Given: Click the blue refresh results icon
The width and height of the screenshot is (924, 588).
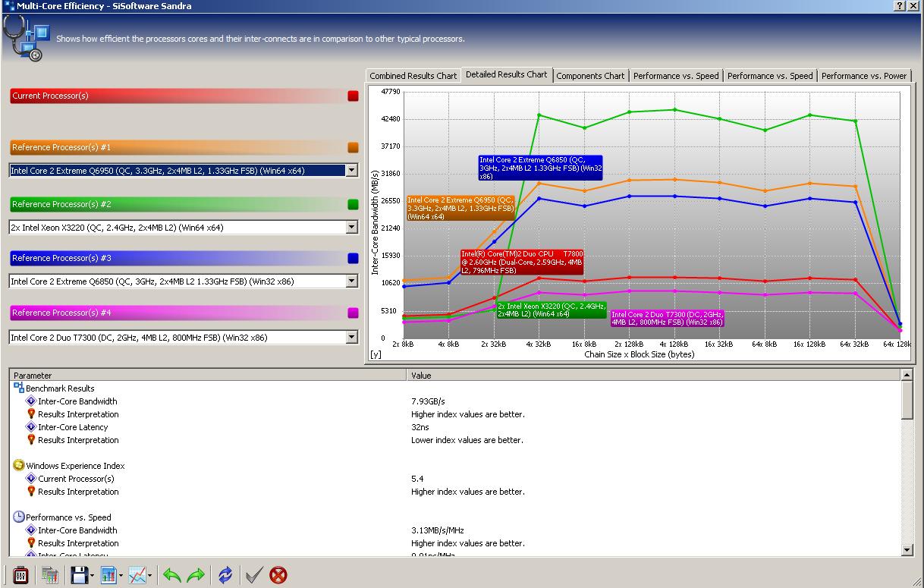Looking at the screenshot, I should (x=225, y=575).
